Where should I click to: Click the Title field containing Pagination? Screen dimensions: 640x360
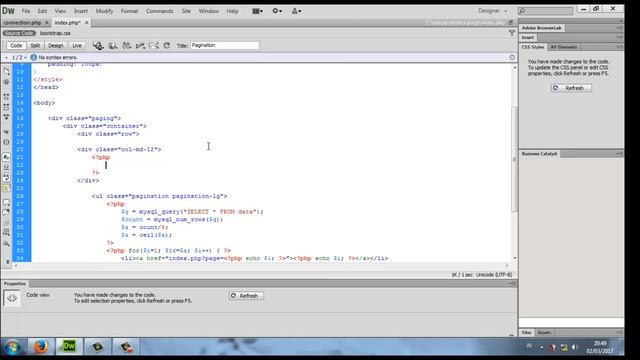click(224, 45)
